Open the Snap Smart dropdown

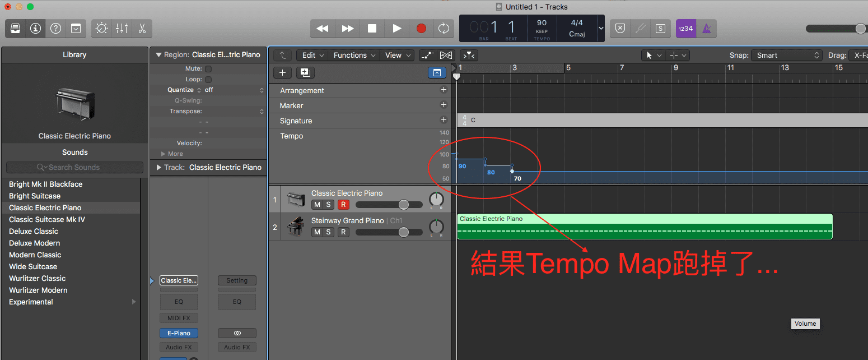click(787, 55)
